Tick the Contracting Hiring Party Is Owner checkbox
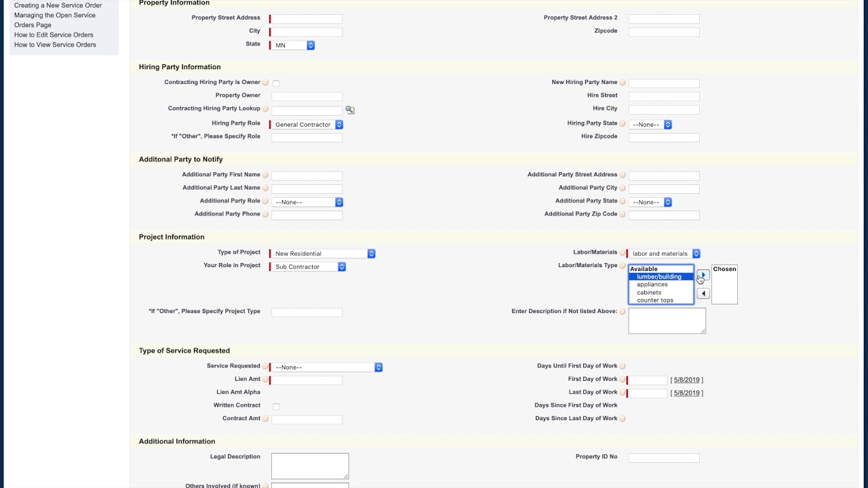Image resolution: width=868 pixels, height=488 pixels. (x=276, y=83)
